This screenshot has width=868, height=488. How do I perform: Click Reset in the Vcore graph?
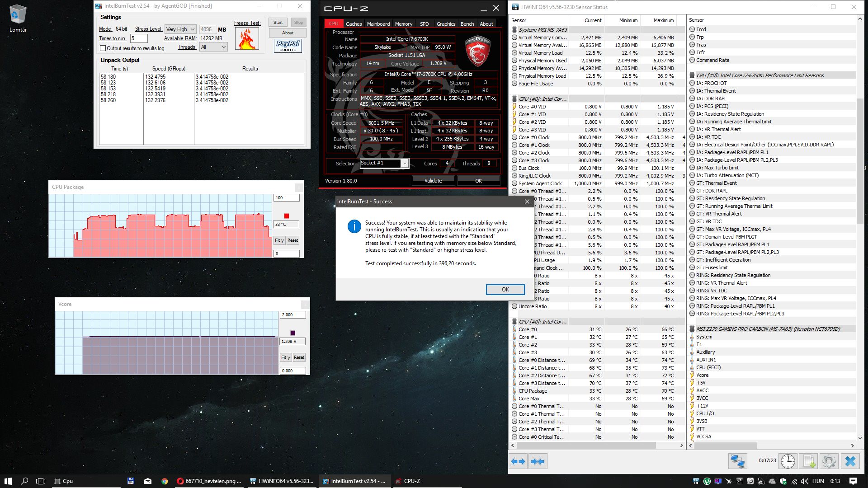[x=299, y=357]
